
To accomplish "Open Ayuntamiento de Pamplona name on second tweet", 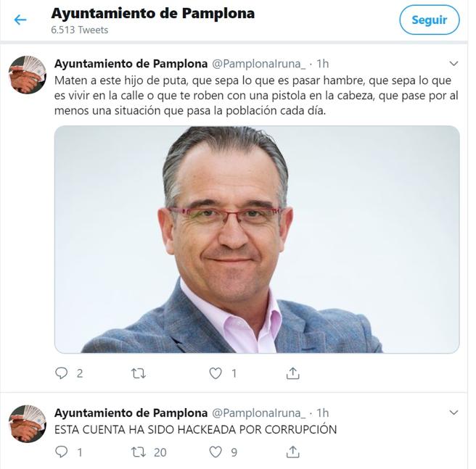I will (x=131, y=412).
